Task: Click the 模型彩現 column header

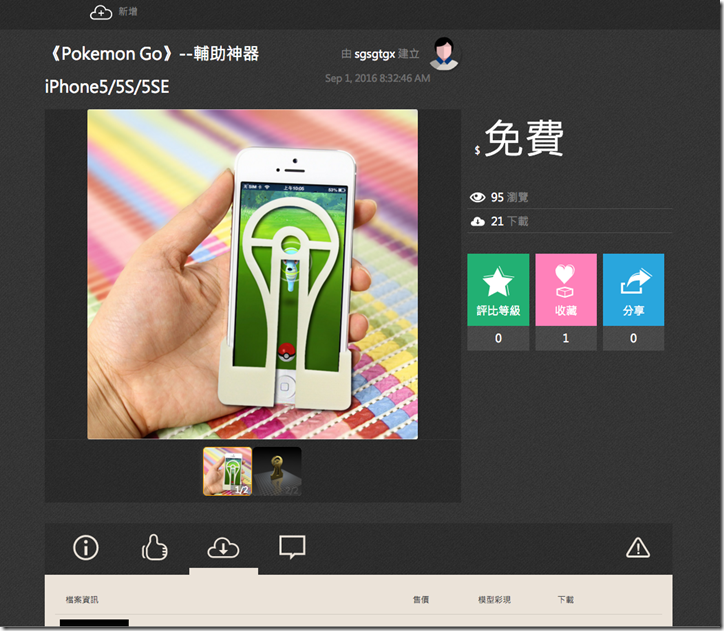Action: pyautogui.click(x=494, y=600)
